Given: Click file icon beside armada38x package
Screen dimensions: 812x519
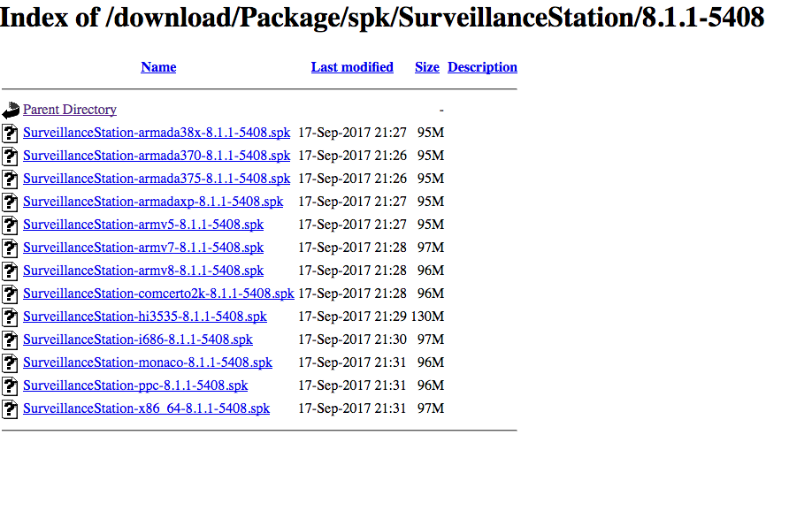Looking at the screenshot, I should (x=11, y=134).
